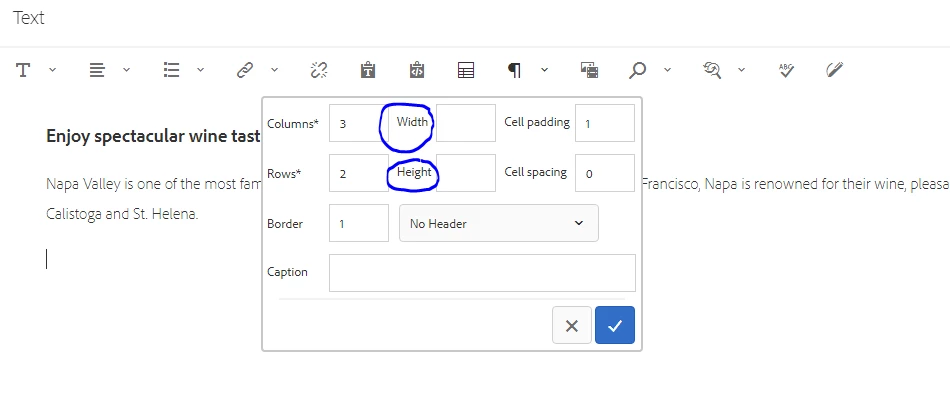Expand the Hyperlink dropdown chevron
This screenshot has width=950, height=420.
pyautogui.click(x=274, y=70)
